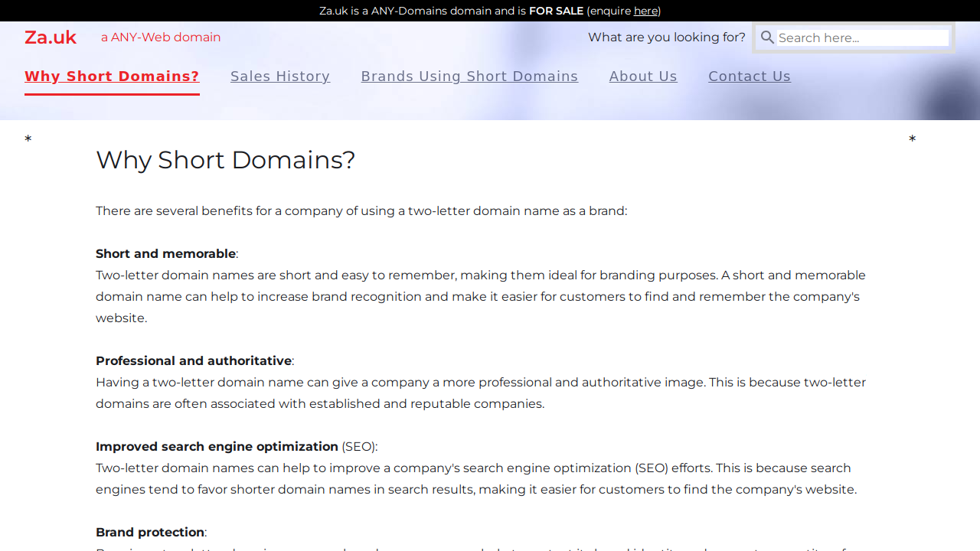The width and height of the screenshot is (980, 551).
Task: Open the 'Why Short Domains?' navigation menu item
Action: coord(112,77)
